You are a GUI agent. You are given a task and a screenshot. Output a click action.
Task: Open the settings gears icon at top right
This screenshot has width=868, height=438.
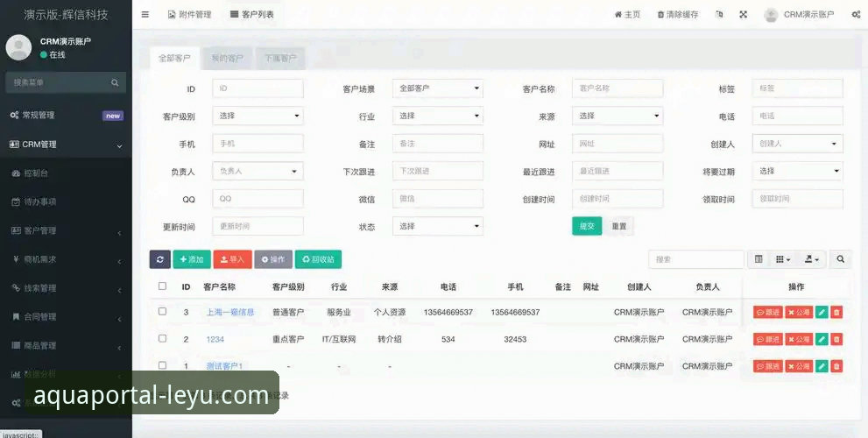(x=856, y=14)
